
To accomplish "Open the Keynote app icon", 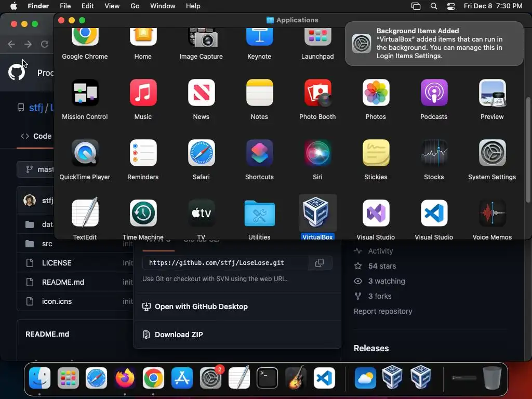I will (259, 37).
